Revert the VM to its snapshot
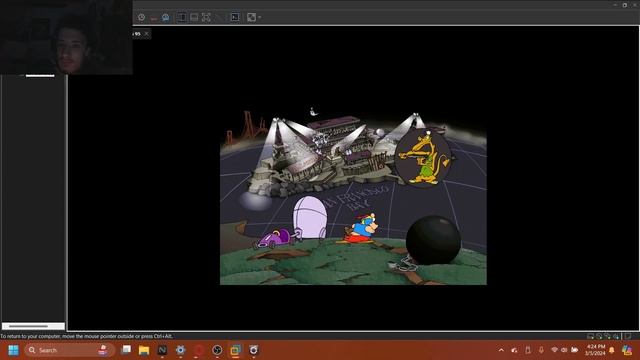The height and width of the screenshot is (360, 640). tap(153, 18)
